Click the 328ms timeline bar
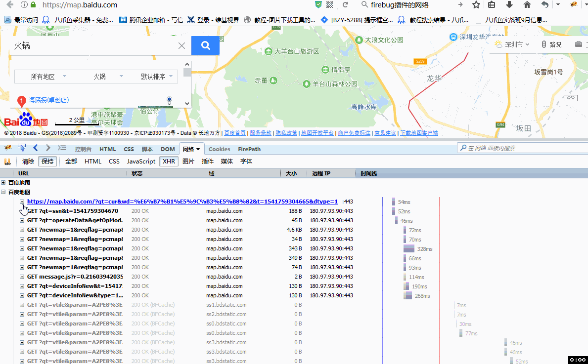Image resolution: width=588 pixels, height=364 pixels. [409, 248]
